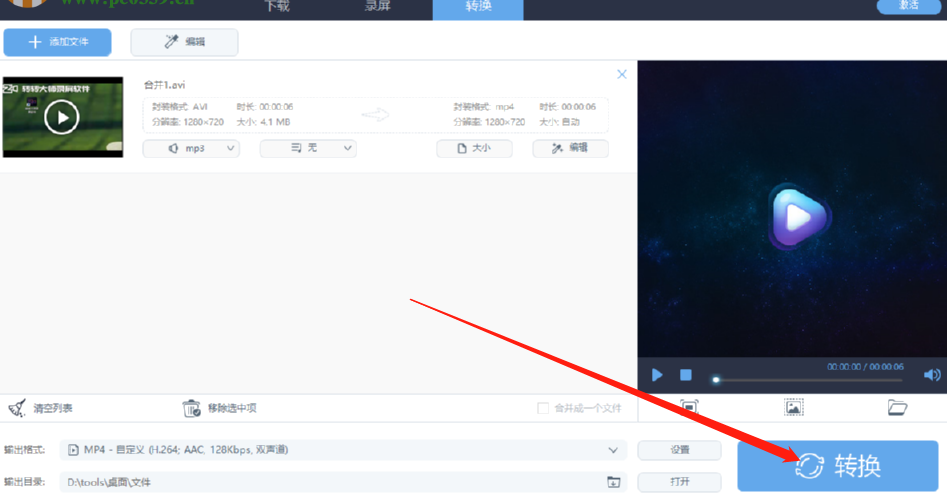The width and height of the screenshot is (948, 497).
Task: Click the 大小: 4.1 MB text
Action: [263, 122]
